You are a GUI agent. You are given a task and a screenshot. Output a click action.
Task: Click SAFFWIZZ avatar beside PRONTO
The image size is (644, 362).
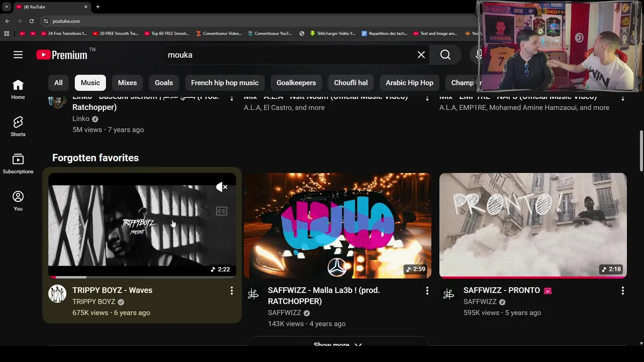tap(448, 294)
